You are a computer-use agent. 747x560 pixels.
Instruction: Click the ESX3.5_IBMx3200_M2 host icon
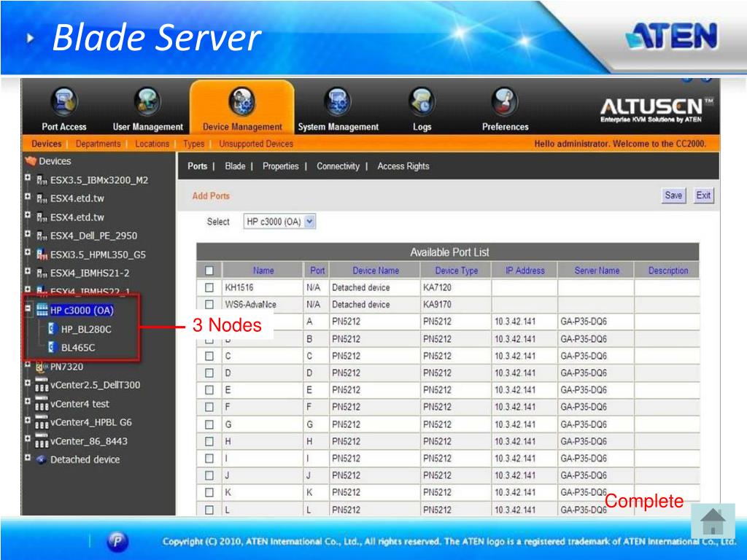coord(42,180)
